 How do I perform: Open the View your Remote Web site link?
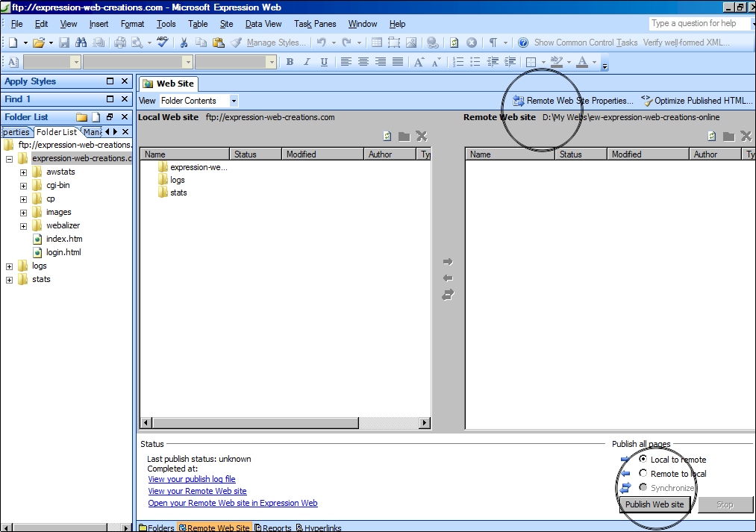click(197, 491)
